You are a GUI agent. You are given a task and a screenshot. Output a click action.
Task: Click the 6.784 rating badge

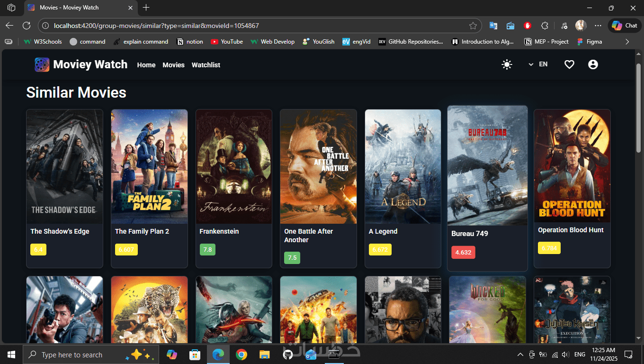click(549, 248)
